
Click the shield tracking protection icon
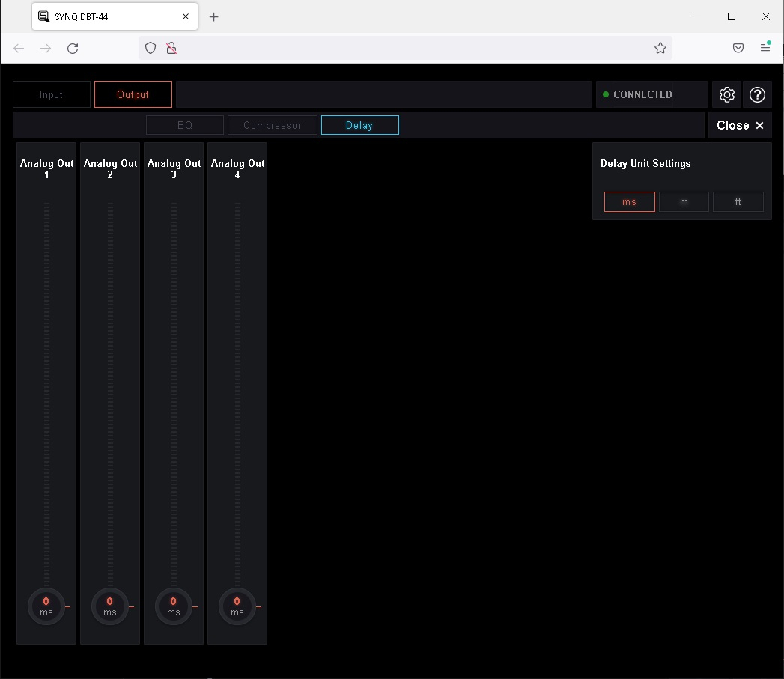pos(151,48)
